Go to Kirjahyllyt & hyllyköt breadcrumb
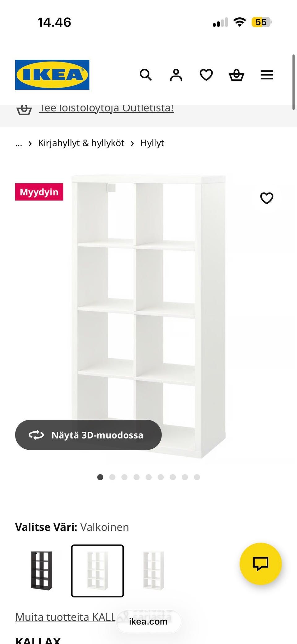Viewport: 297px width, 644px height. pos(81,143)
